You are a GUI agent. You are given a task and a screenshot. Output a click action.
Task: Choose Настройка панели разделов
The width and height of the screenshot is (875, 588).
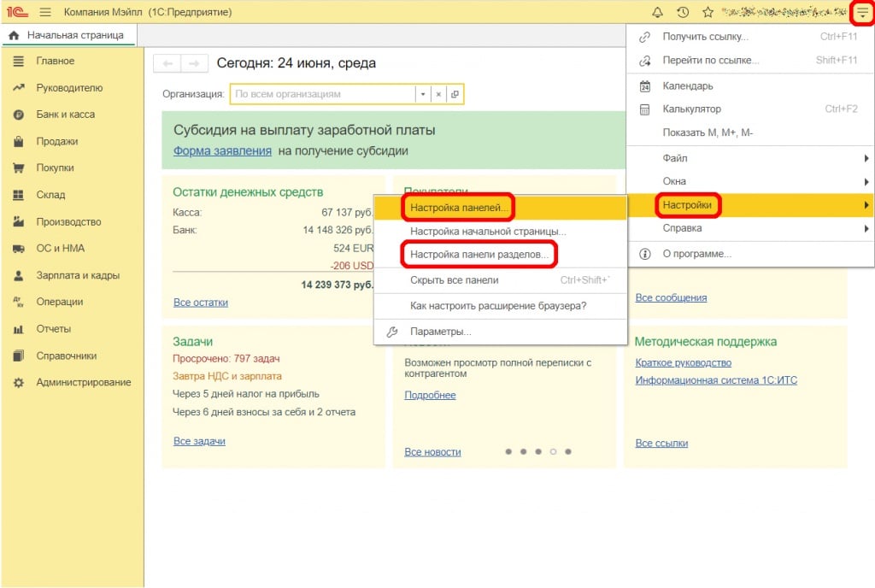[x=479, y=255]
